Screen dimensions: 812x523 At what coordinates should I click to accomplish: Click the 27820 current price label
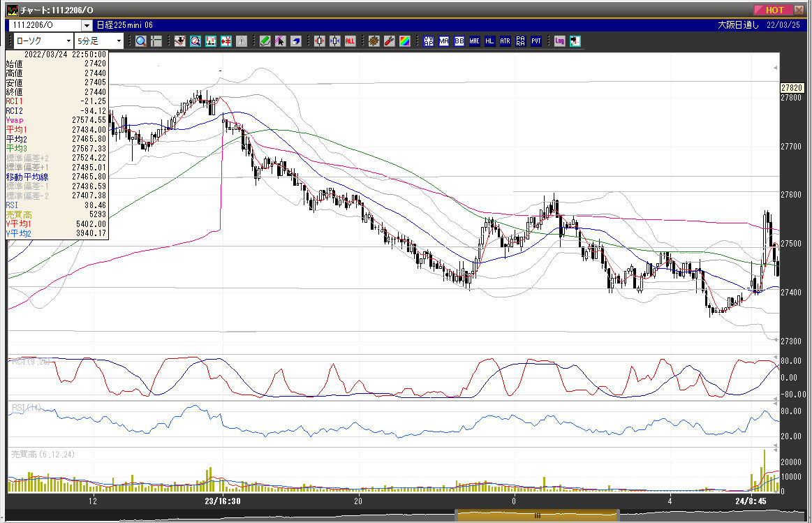pos(792,88)
